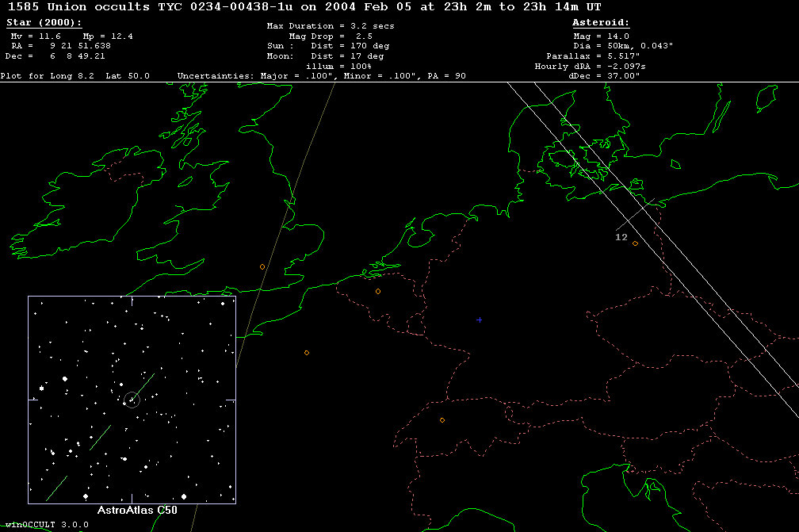Click the orange city marker in Switzerland
Screen dimensions: 799x532
[x=442, y=419]
